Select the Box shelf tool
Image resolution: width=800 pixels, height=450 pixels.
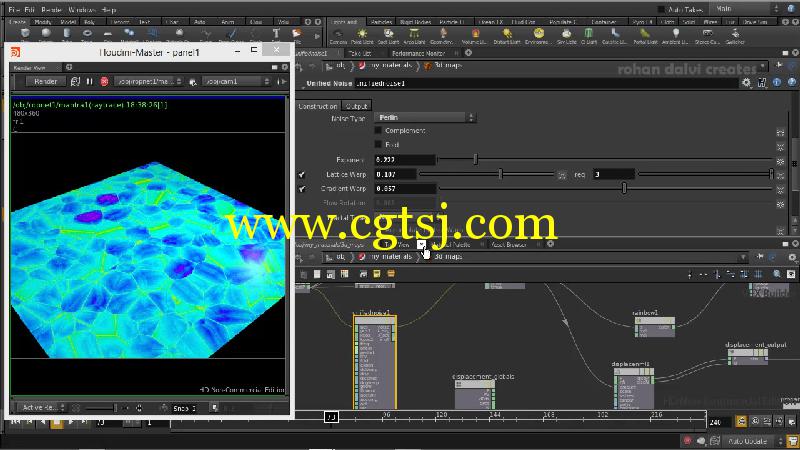click(x=25, y=34)
